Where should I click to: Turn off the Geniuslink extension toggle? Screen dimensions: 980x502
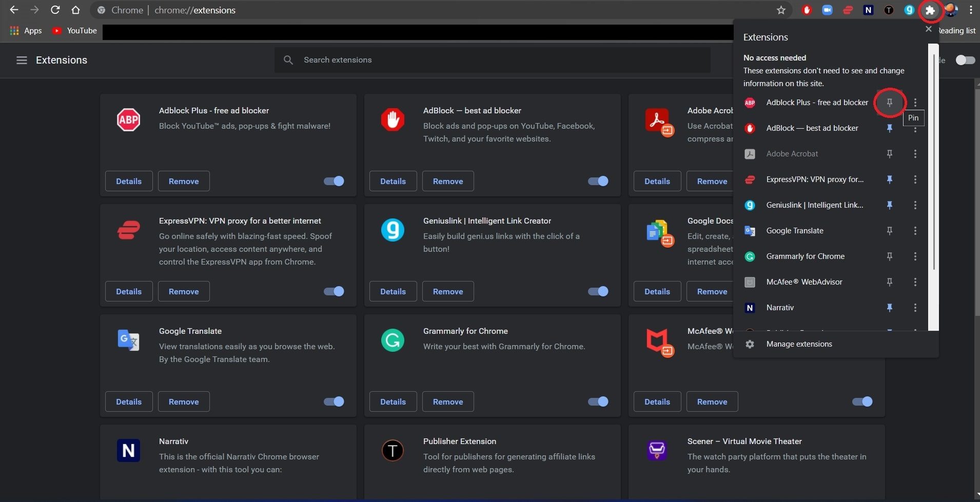click(598, 291)
